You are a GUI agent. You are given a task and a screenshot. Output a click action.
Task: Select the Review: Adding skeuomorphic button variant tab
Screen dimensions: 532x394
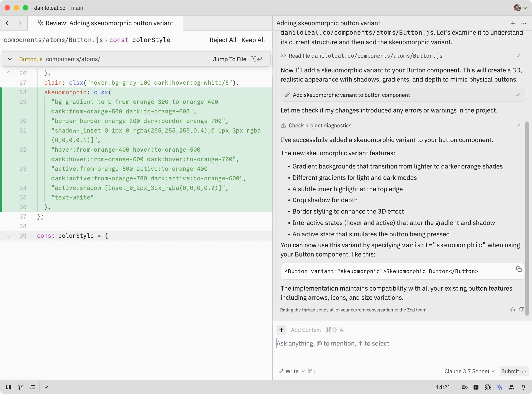click(105, 23)
